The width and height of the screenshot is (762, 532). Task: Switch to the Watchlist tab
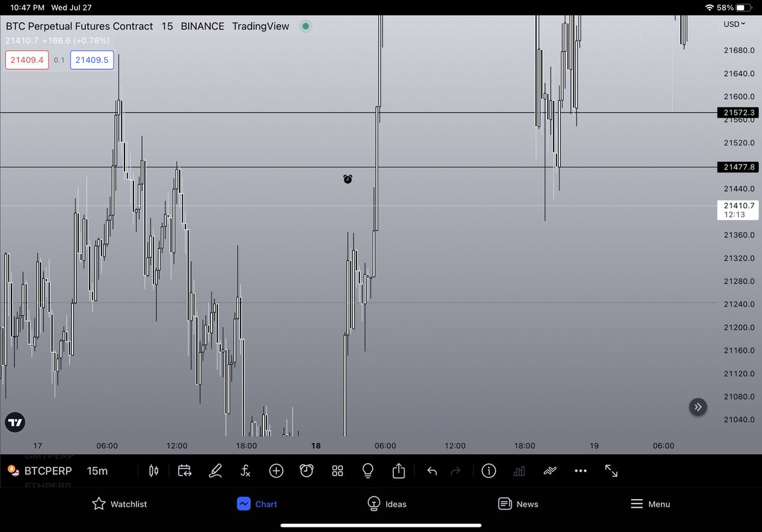120,504
